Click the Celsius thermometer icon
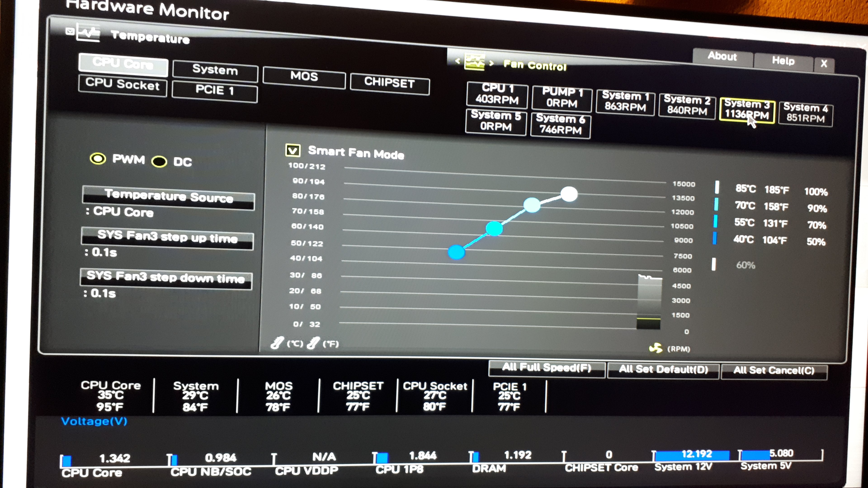The height and width of the screenshot is (488, 868). (x=277, y=343)
